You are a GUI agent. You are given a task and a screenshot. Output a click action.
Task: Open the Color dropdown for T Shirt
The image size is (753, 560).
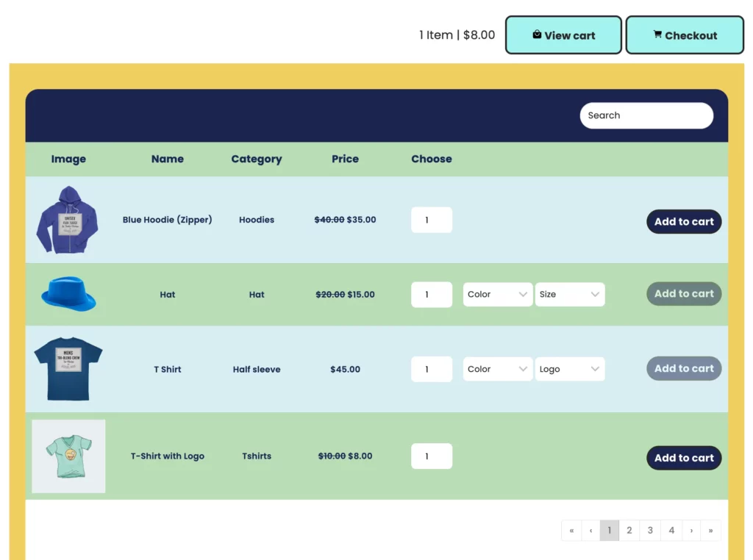(x=497, y=369)
